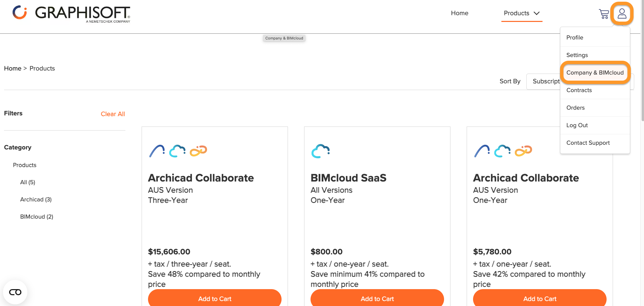Open the shopping cart icon
The image size is (644, 306).
click(x=604, y=13)
